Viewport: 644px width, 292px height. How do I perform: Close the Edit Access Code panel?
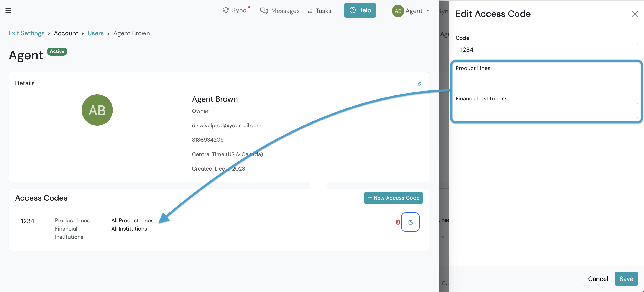(x=635, y=14)
